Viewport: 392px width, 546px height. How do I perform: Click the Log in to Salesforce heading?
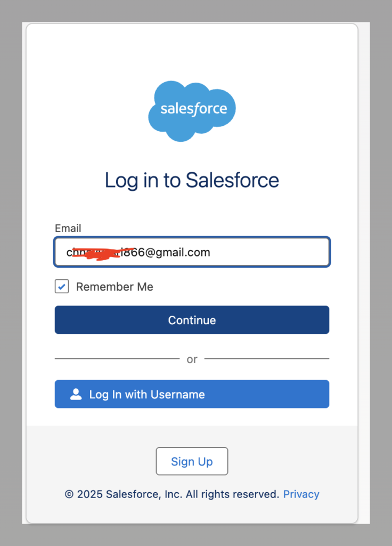[x=192, y=180]
